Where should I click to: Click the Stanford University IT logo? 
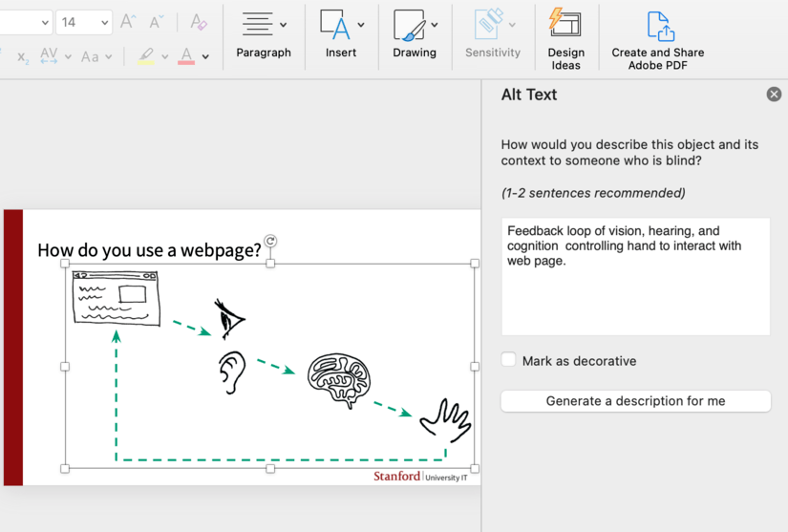tap(420, 477)
